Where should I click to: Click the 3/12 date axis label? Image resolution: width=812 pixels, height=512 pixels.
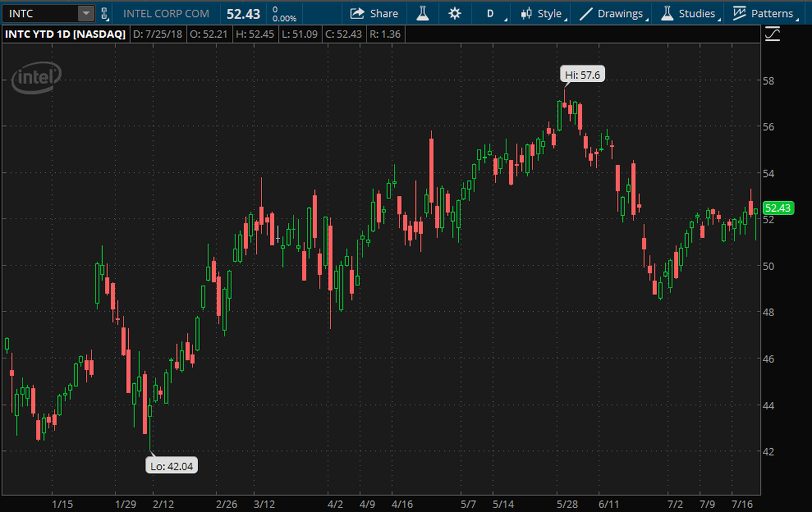pos(264,504)
